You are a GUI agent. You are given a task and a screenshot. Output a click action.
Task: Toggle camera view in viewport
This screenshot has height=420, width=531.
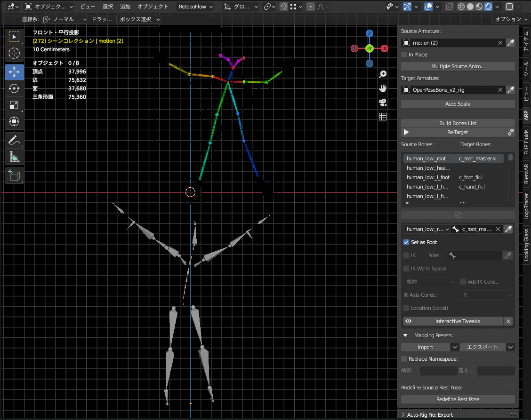(x=383, y=102)
